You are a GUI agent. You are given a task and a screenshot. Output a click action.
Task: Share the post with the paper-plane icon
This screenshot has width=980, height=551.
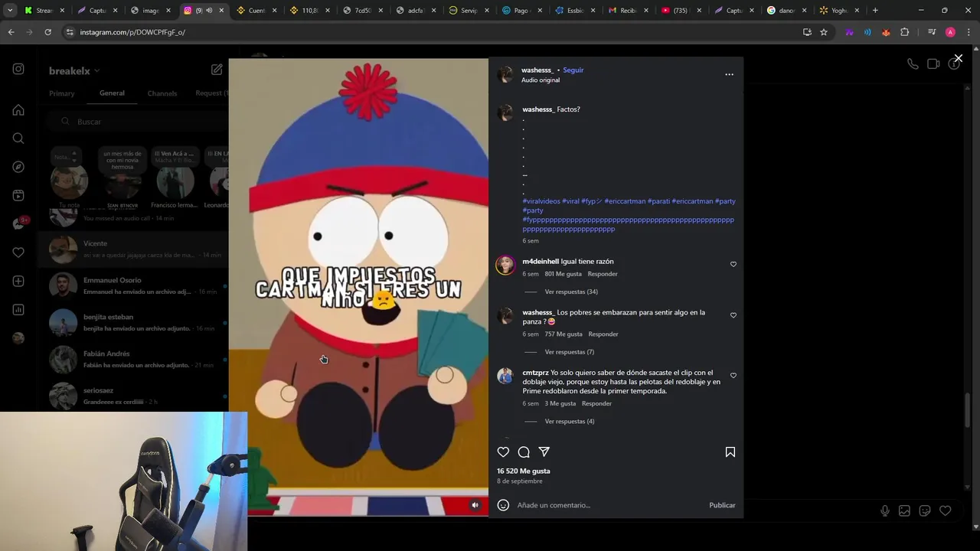tap(544, 452)
